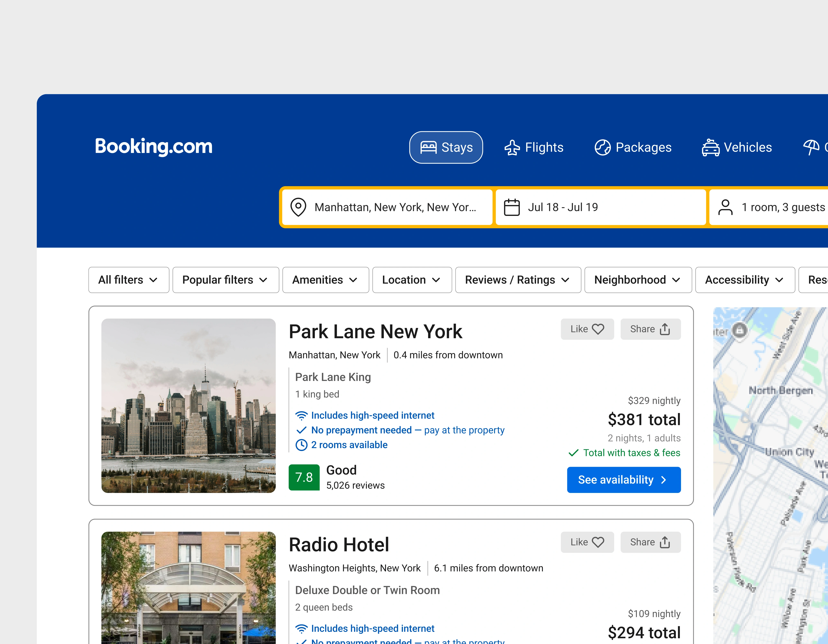Click the calendar icon in date field
The width and height of the screenshot is (828, 644).
(512, 207)
